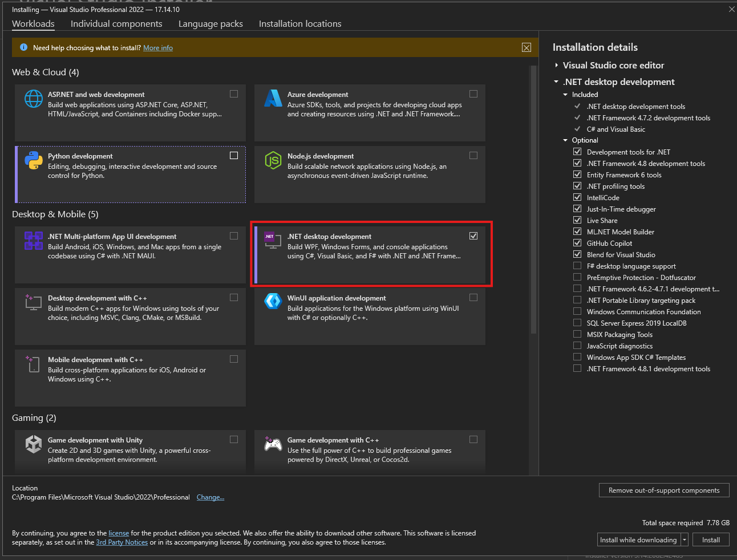Open the license link
The height and width of the screenshot is (560, 737).
click(x=119, y=533)
